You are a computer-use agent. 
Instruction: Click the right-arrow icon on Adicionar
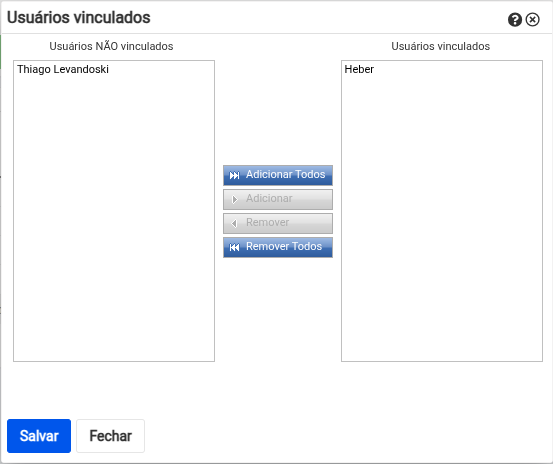click(235, 200)
